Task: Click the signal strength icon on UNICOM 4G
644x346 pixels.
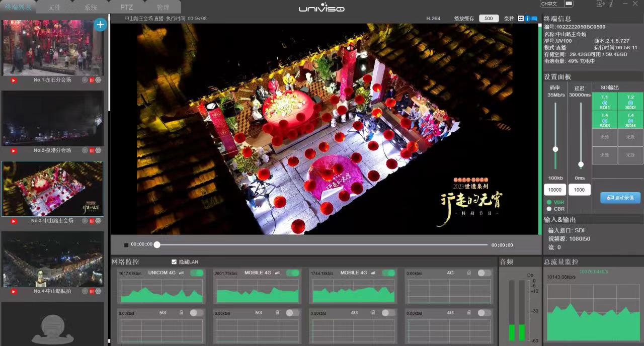Action: pyautogui.click(x=181, y=273)
